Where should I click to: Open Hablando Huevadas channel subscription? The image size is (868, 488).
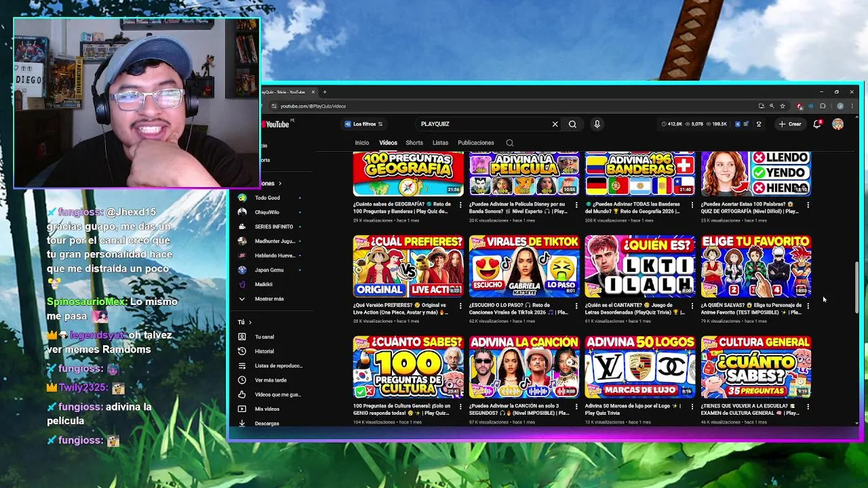pos(270,256)
